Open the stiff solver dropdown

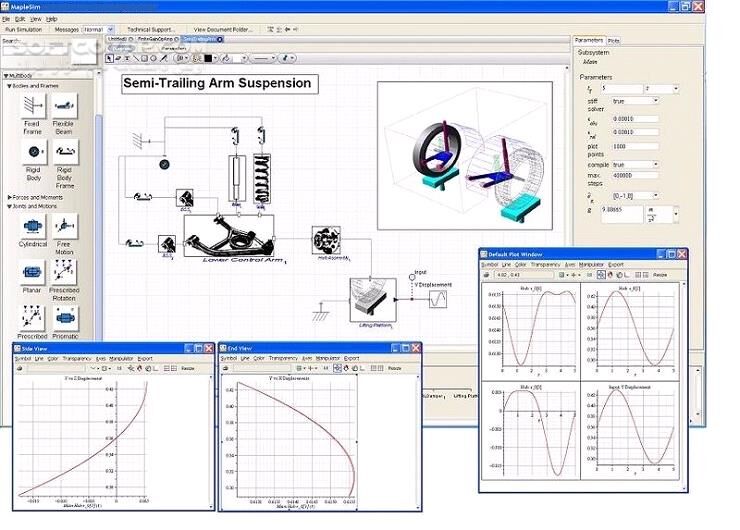coord(656,101)
